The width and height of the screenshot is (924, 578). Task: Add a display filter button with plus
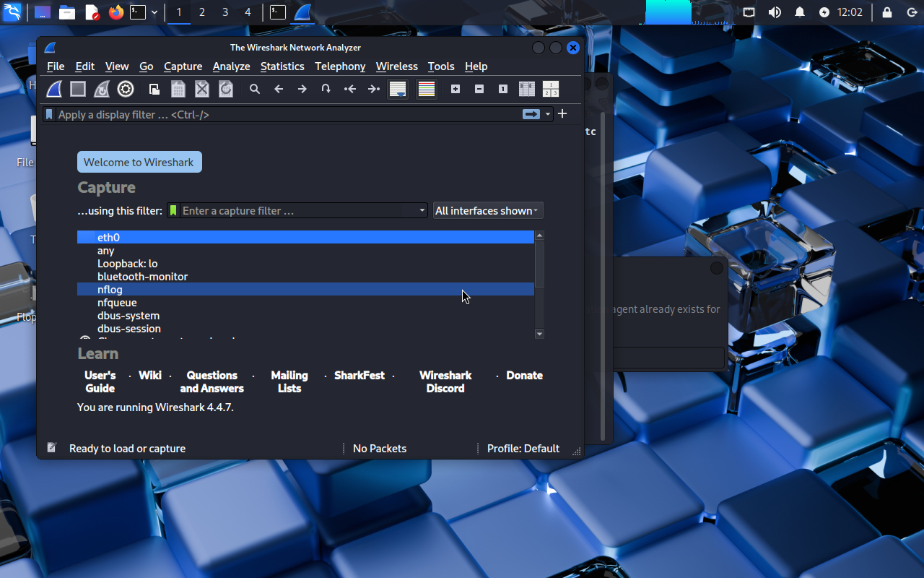pos(562,113)
